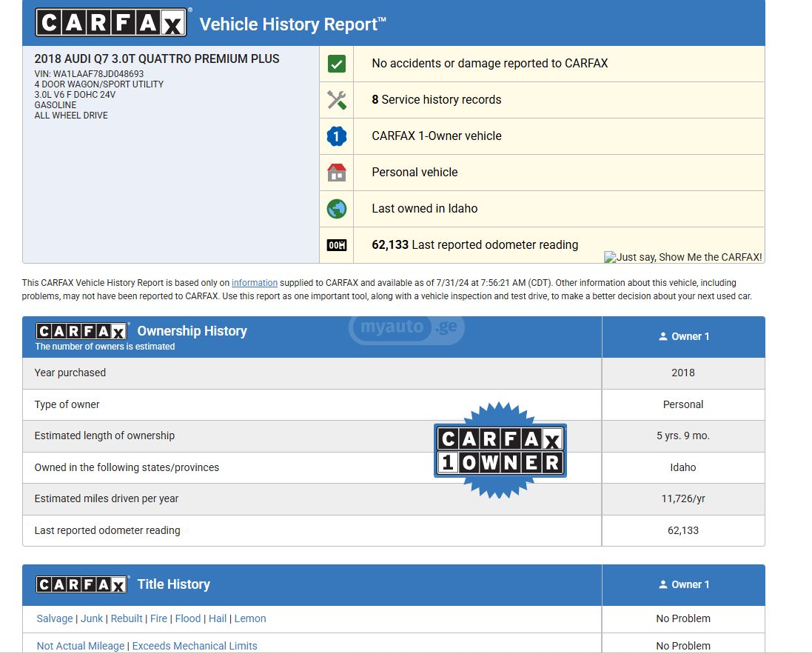The image size is (812, 654).
Task: Open the Lemon title link
Action: point(250,618)
